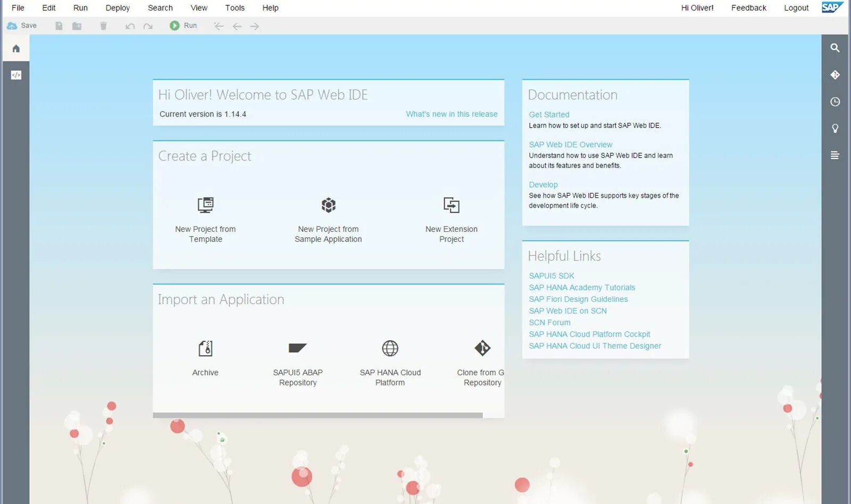Open the API reference lightbulb icon
The width and height of the screenshot is (851, 504).
click(835, 128)
